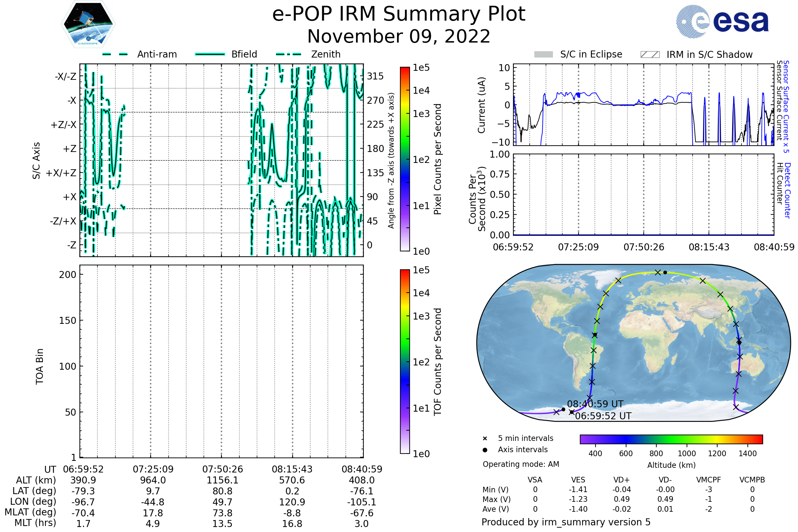Click the Altitude (km) horizontal colorbar

coord(671,439)
